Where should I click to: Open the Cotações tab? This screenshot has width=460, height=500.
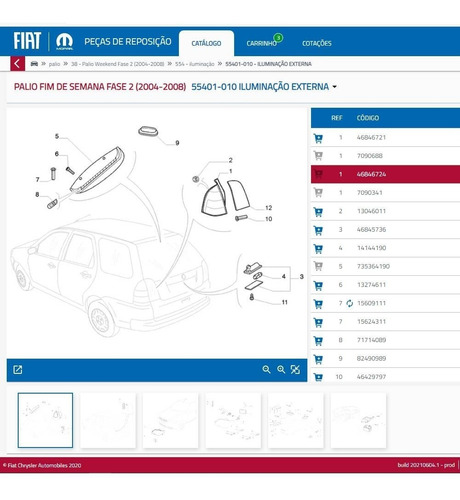(x=317, y=43)
